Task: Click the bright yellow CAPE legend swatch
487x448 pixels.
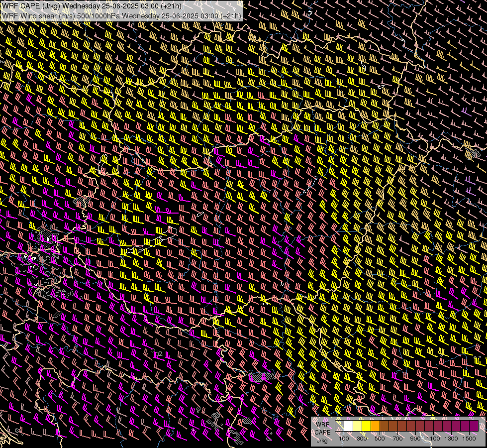Action: pyautogui.click(x=367, y=426)
